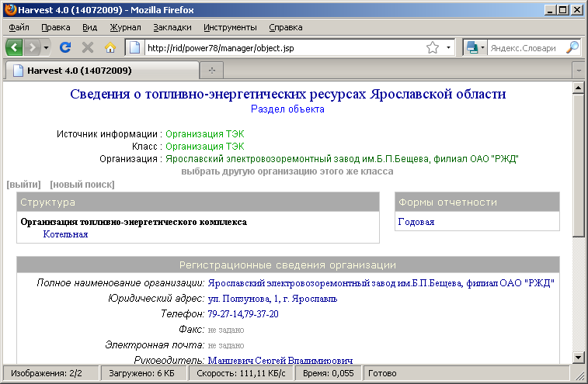
Task: Click the Скорость: 111,11 КБ/с status entry
Action: (x=241, y=373)
